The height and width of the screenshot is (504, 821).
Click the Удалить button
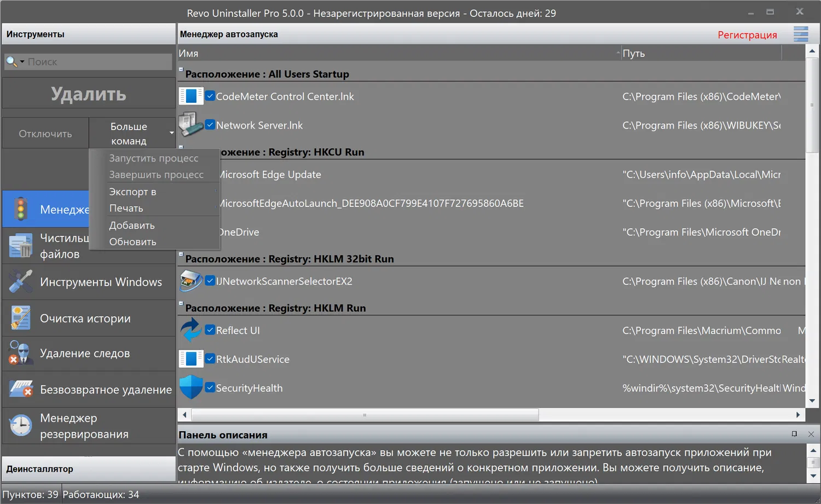89,94
